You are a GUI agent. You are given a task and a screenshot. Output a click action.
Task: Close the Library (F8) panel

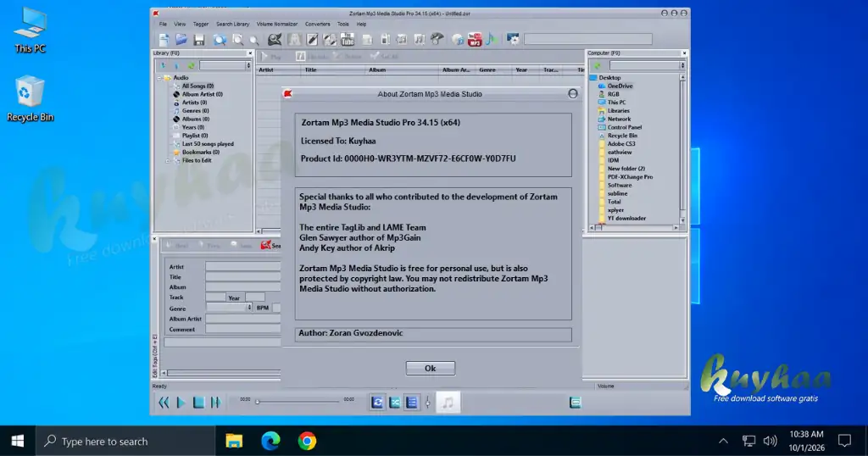(250, 53)
